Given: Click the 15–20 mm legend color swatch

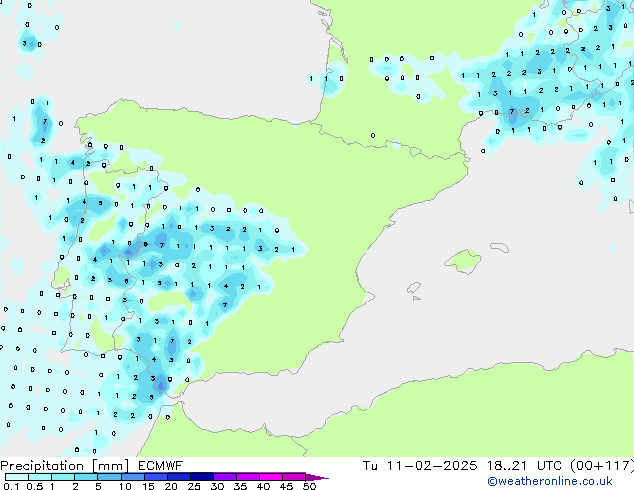Looking at the screenshot, I should 155,477.
